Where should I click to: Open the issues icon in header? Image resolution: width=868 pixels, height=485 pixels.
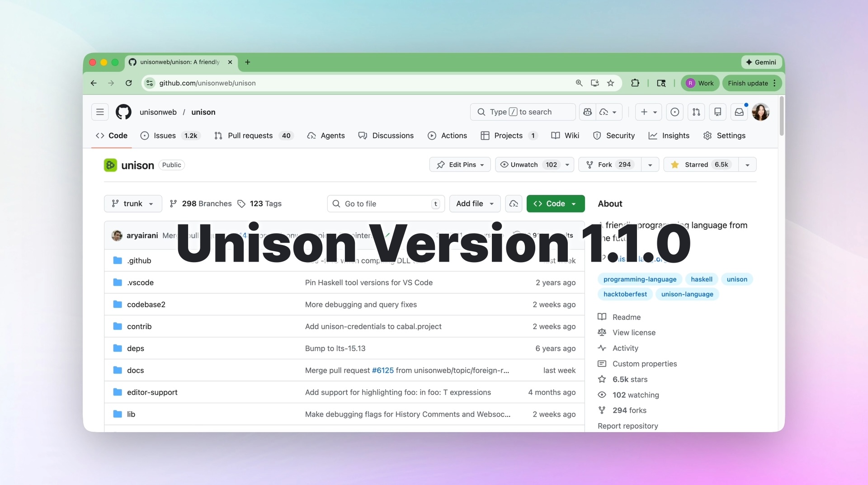675,112
